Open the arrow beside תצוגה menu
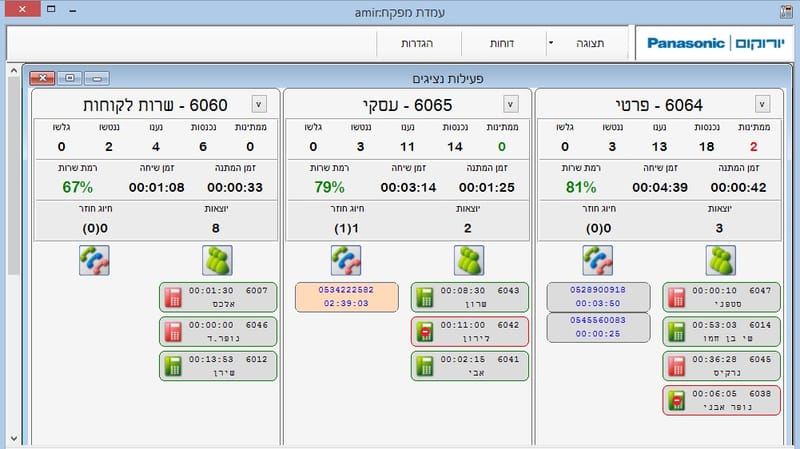Viewport: 800px width, 449px height. pos(551,43)
